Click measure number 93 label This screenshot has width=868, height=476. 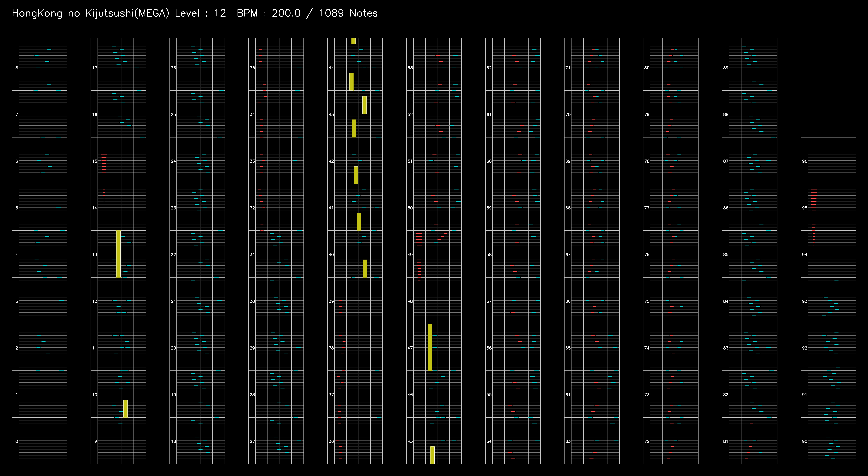point(804,301)
